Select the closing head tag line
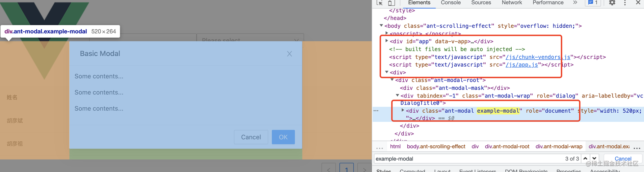644x172 pixels. 395,18
